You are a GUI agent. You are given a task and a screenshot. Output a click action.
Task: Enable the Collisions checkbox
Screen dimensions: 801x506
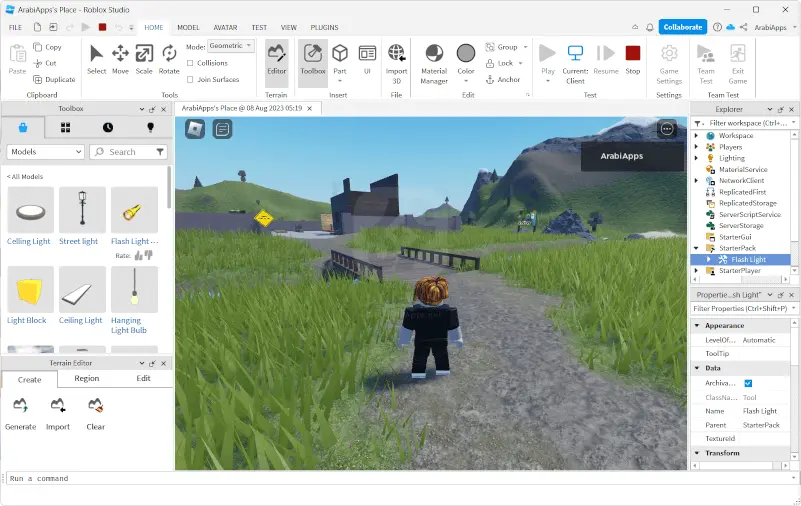point(190,63)
